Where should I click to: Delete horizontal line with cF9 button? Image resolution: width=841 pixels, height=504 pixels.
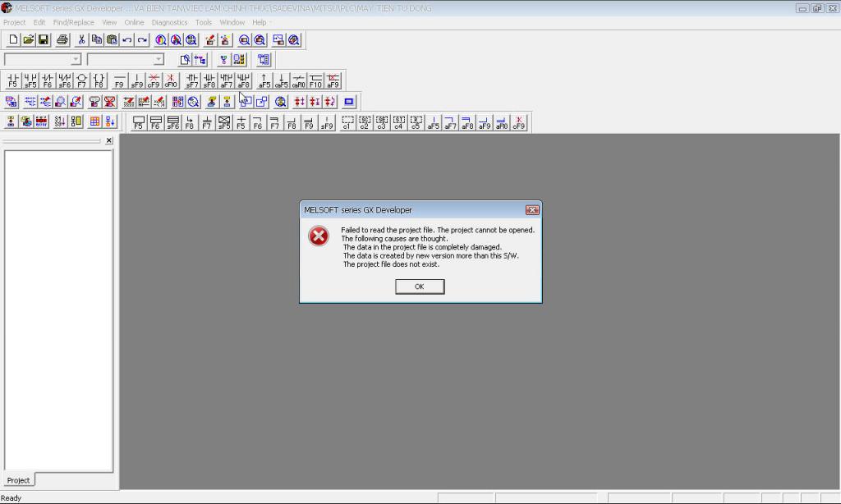[154, 80]
